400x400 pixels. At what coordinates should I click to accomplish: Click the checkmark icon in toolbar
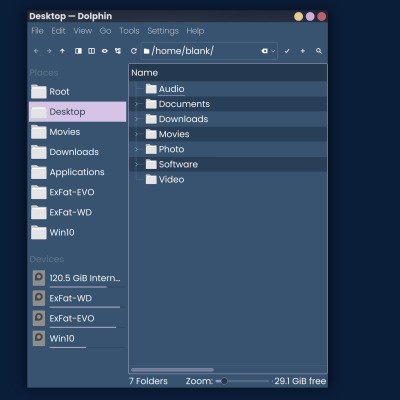[287, 51]
